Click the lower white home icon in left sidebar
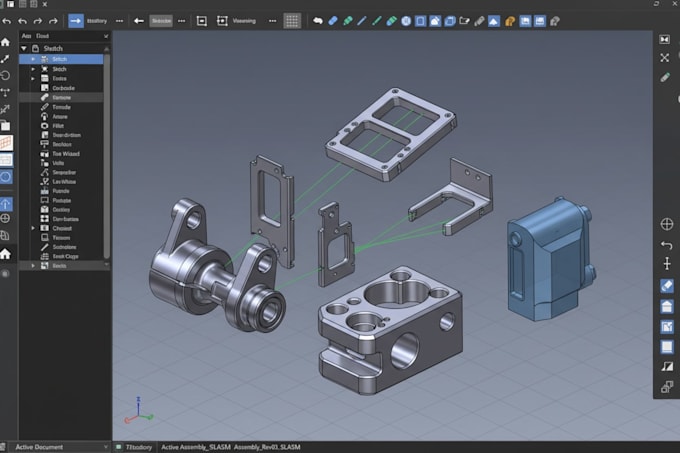 (x=5, y=254)
